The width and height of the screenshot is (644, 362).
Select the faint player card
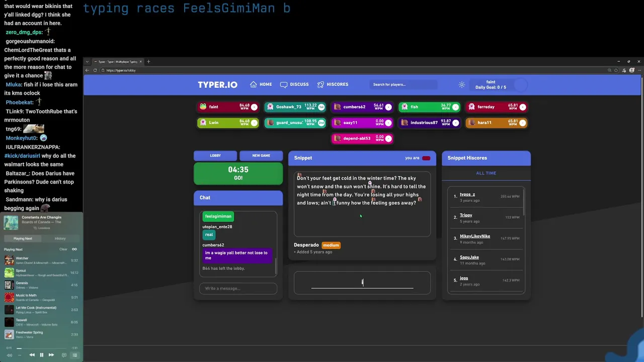pos(228,107)
